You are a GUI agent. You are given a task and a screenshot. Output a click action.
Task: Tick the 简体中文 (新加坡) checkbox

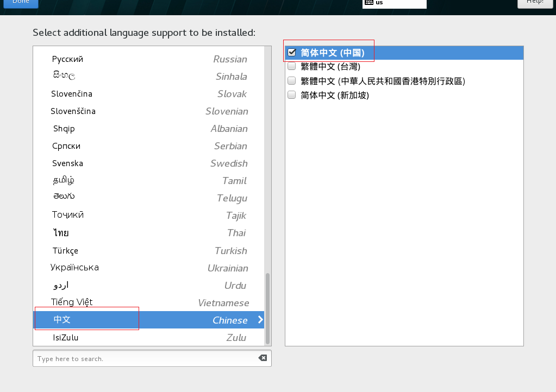(x=291, y=95)
